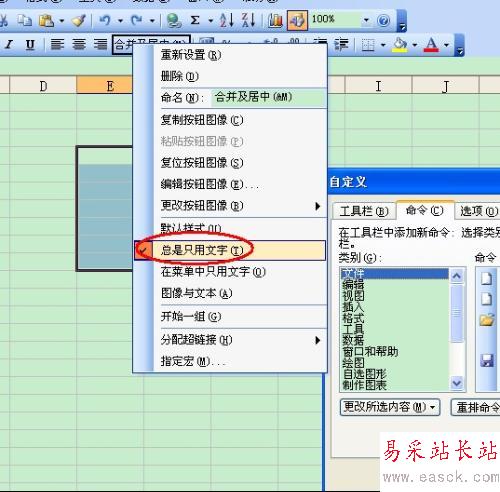Viewport: 500px width, 492px height.
Task: Select 窗口和帮助 in category list
Action: (395, 351)
